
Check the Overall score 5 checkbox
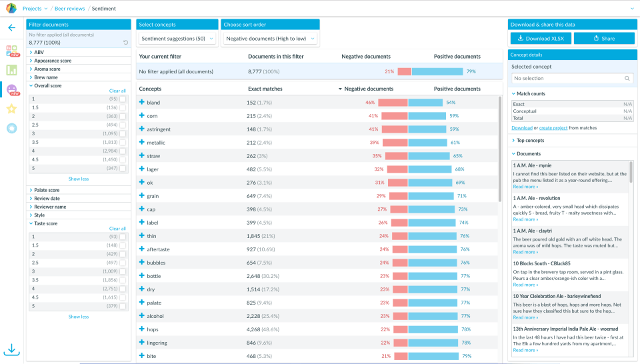(x=123, y=168)
